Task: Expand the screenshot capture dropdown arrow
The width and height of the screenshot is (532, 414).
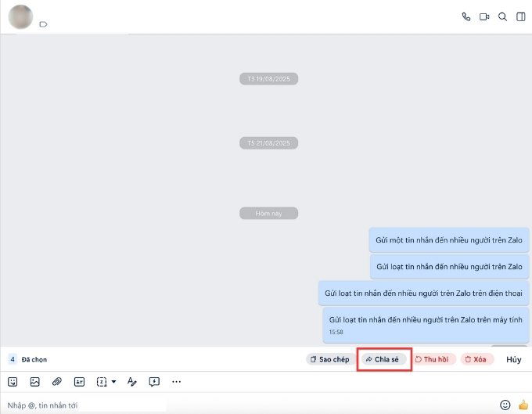Action: pyautogui.click(x=113, y=382)
